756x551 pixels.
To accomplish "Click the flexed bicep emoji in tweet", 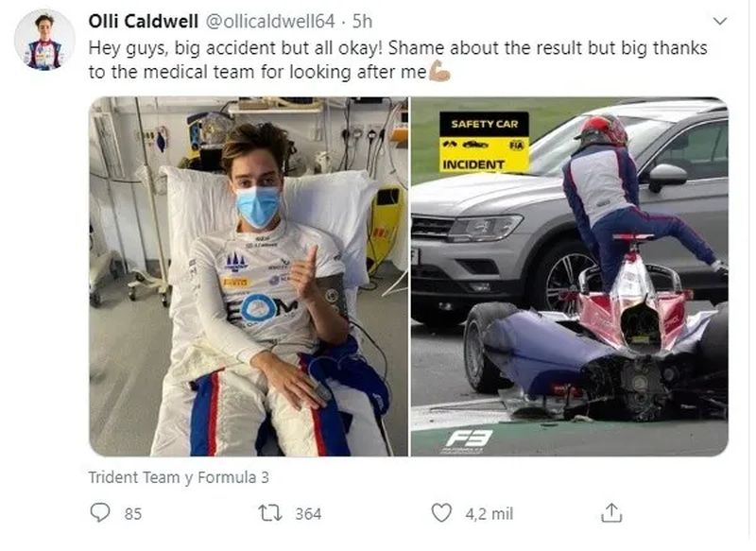I will tap(439, 70).
